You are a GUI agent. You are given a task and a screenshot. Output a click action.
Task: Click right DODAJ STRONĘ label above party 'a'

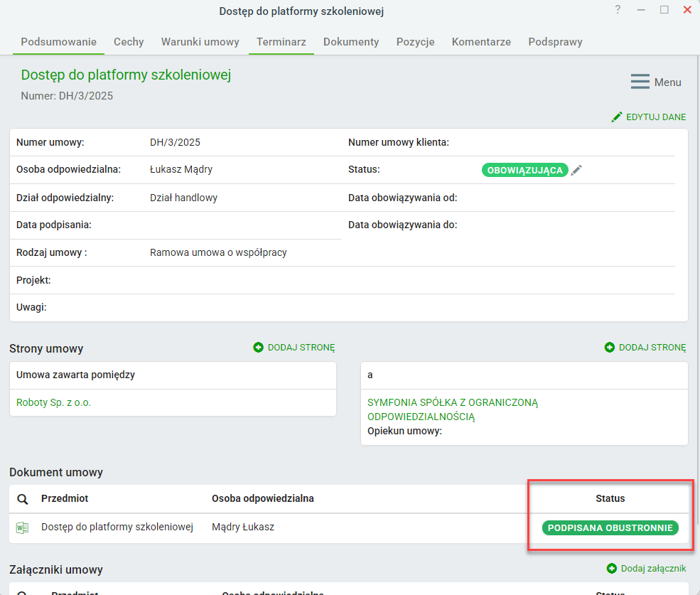[652, 348]
